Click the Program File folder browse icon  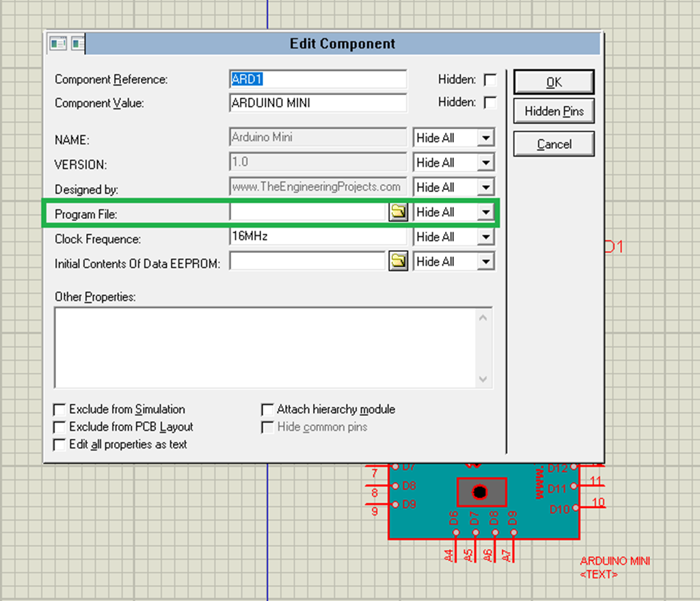point(398,212)
